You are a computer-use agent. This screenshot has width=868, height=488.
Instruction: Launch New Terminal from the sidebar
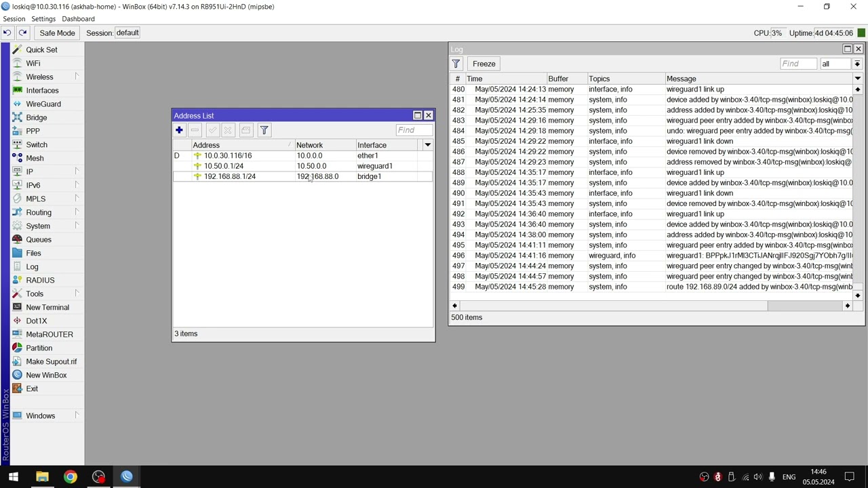(47, 307)
